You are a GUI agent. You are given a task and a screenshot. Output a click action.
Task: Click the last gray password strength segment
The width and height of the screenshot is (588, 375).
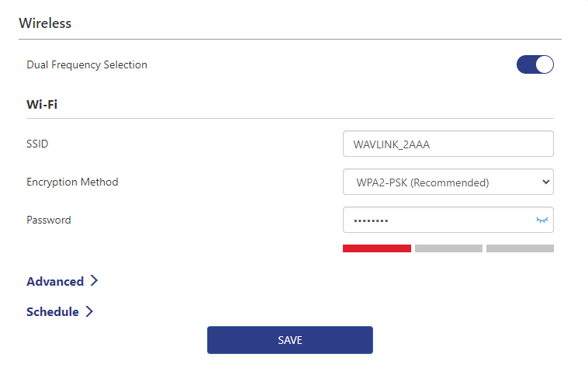(x=520, y=248)
